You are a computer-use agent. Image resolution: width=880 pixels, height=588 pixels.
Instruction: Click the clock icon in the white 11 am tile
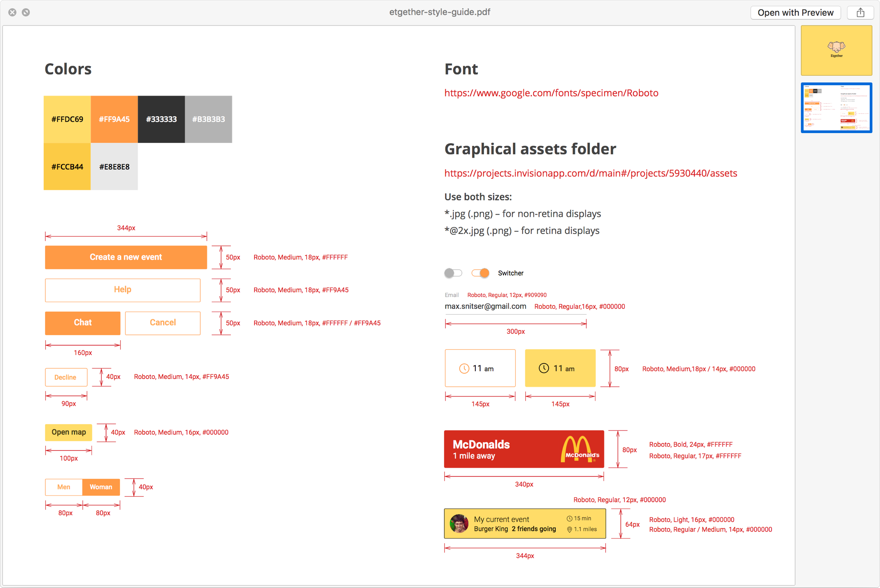coord(464,368)
